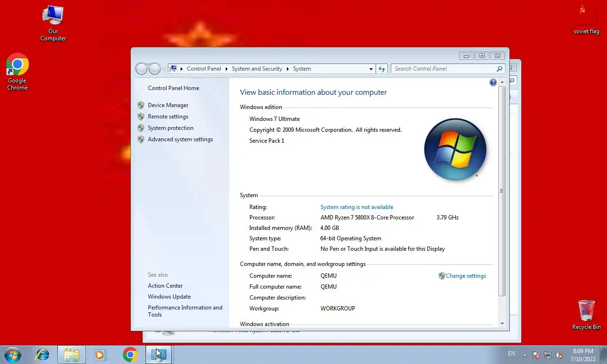Click the address bar computer icon
607x364 pixels.
[x=174, y=69]
